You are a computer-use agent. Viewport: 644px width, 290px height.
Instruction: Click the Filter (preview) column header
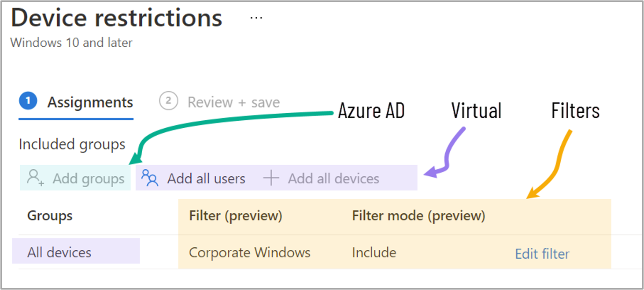(235, 216)
